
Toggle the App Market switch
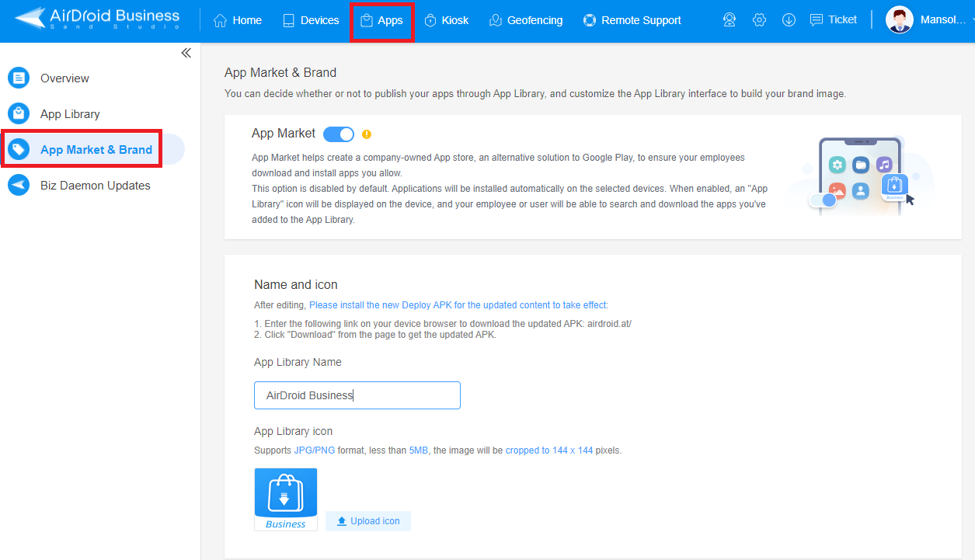coord(339,134)
